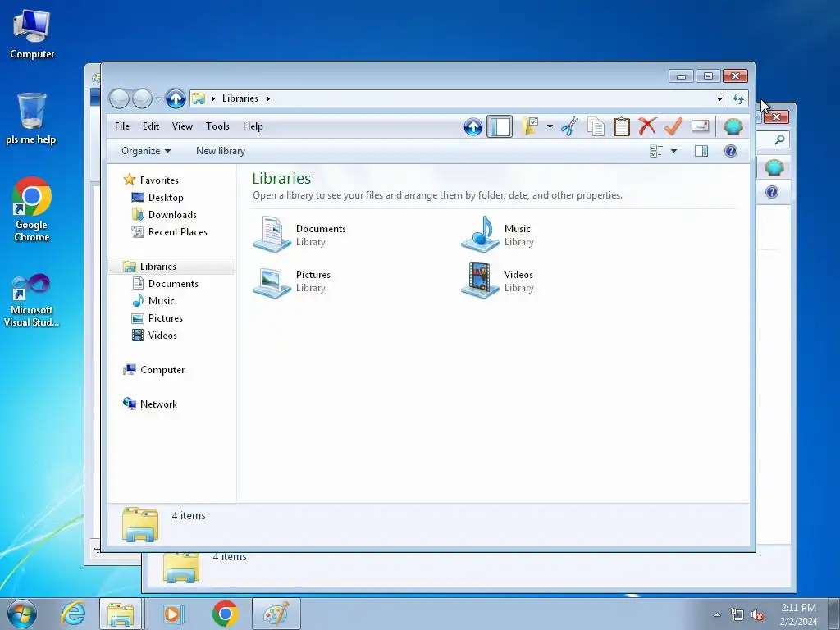Click the Paint taskbar button
The width and height of the screenshot is (840, 630).
[x=276, y=614]
